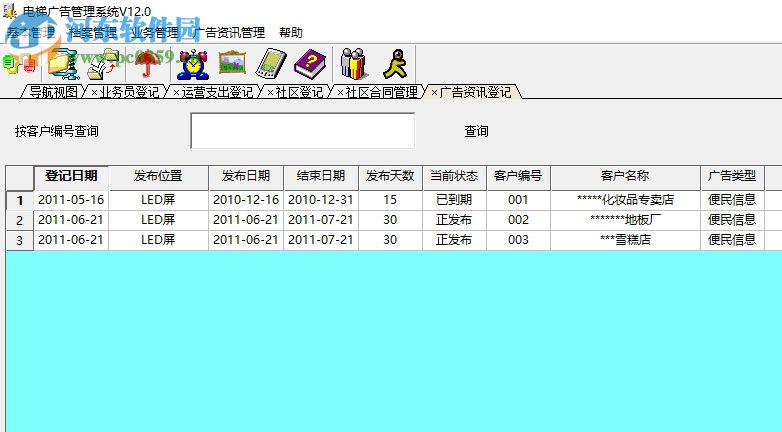
Task: Close the 业务员登记 tab with its ×
Action: click(94, 93)
